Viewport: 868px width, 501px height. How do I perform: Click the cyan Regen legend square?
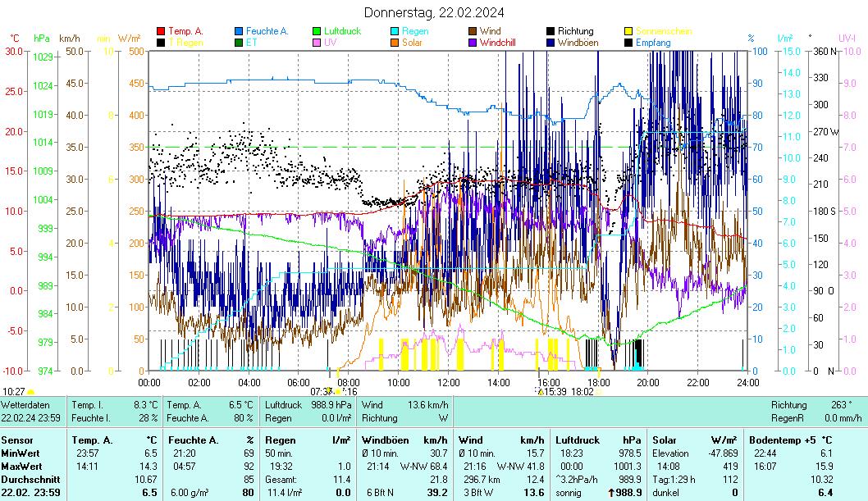[x=395, y=32]
